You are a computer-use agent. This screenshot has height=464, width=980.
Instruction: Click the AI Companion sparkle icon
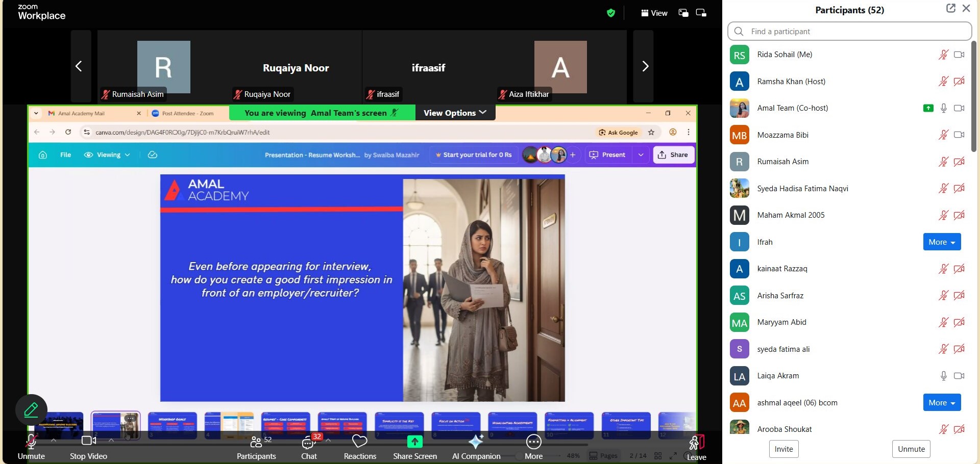pos(476,442)
